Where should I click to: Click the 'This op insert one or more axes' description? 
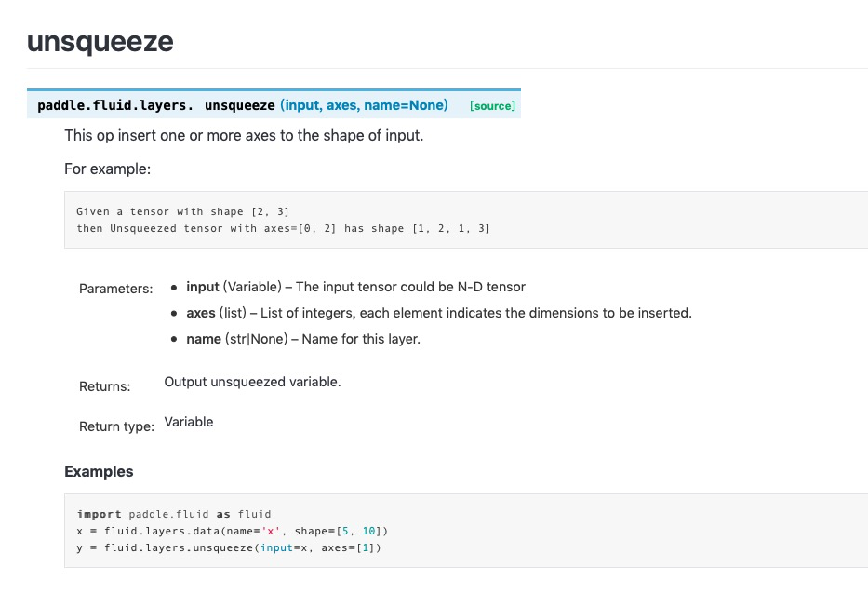(244, 135)
